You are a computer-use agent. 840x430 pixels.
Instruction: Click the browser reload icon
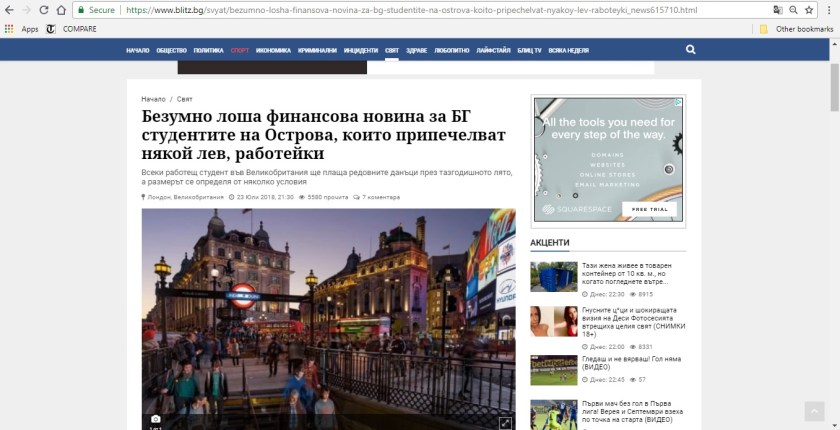coord(46,10)
